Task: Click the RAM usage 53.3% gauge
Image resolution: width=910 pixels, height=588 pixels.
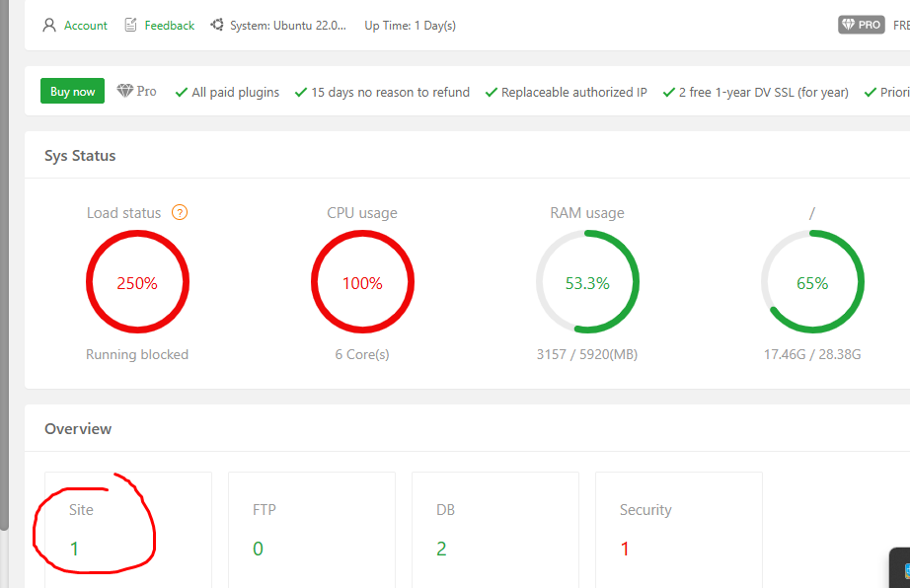Action: tap(587, 282)
